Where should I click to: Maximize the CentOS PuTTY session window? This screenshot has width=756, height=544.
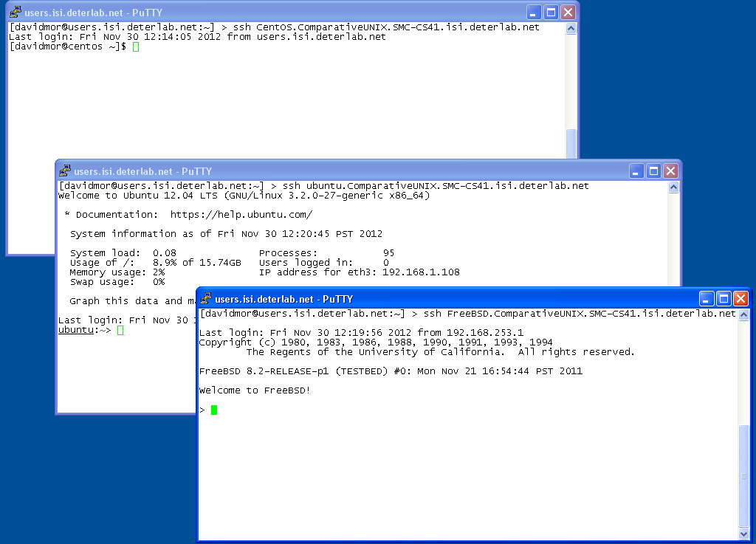[x=551, y=13]
